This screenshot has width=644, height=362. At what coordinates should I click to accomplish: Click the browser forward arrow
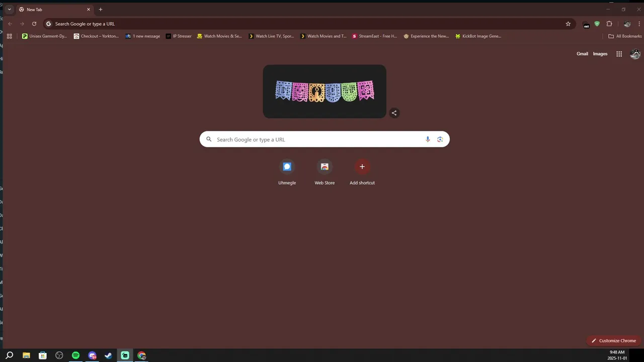pos(22,24)
